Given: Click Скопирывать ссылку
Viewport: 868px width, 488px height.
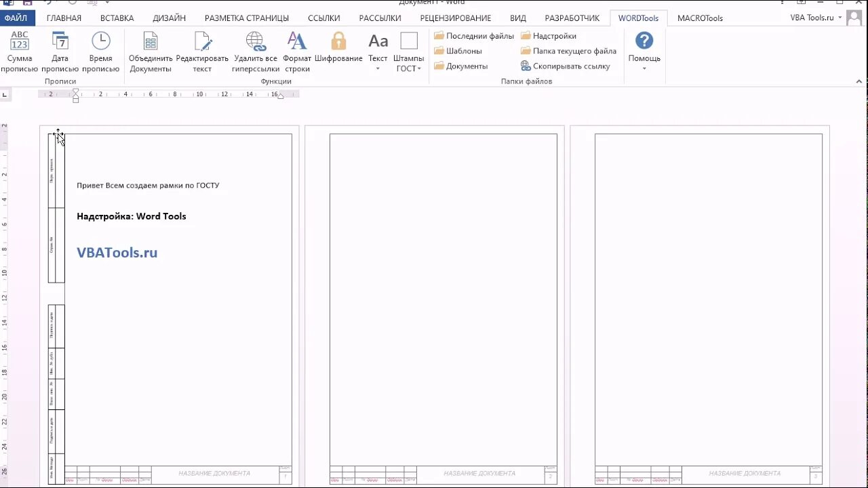Looking at the screenshot, I should click(566, 66).
